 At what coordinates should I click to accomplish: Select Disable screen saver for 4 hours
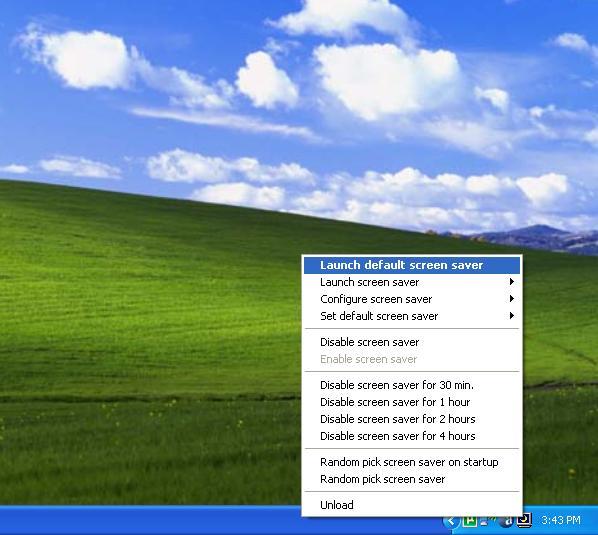412,435
